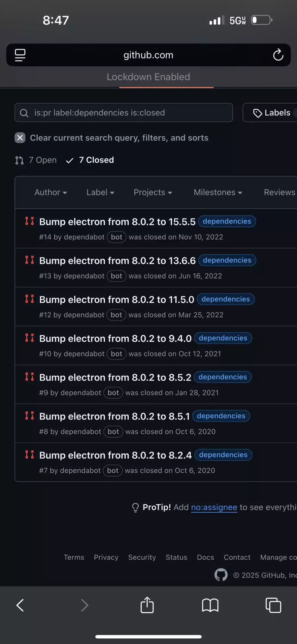Open the Labels button with tag icon
The image size is (297, 644).
pyautogui.click(x=272, y=113)
